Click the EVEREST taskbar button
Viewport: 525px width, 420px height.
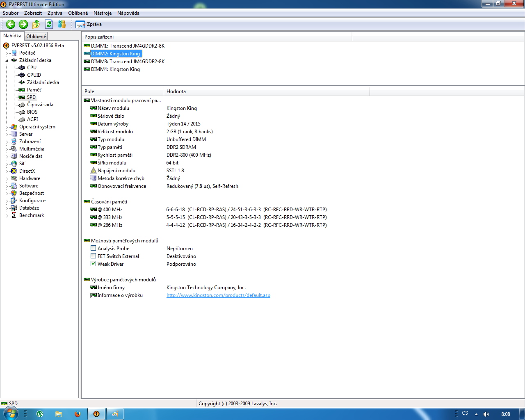click(96, 414)
